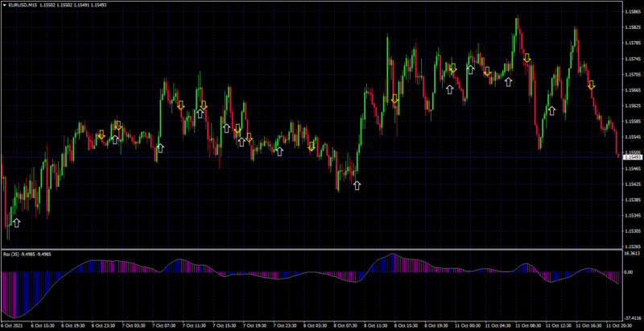Select the last yellow sell arrow near 11 Oct 16:30
This screenshot has height=331, width=644.
click(591, 85)
